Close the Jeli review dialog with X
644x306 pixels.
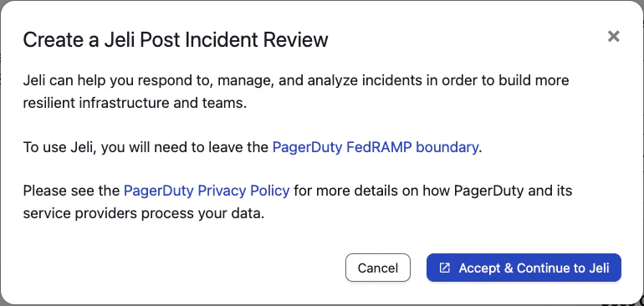click(613, 37)
